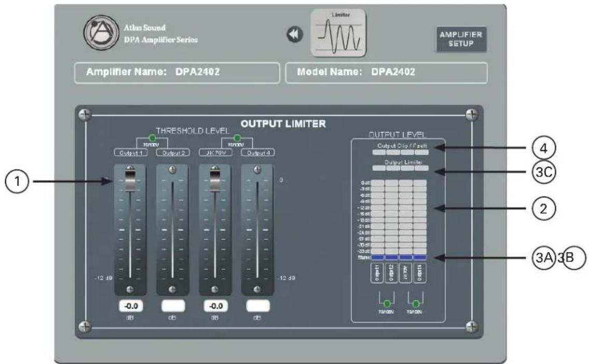
Task: Toggle left 70/100V LED below output level meters
Action: coord(387,303)
